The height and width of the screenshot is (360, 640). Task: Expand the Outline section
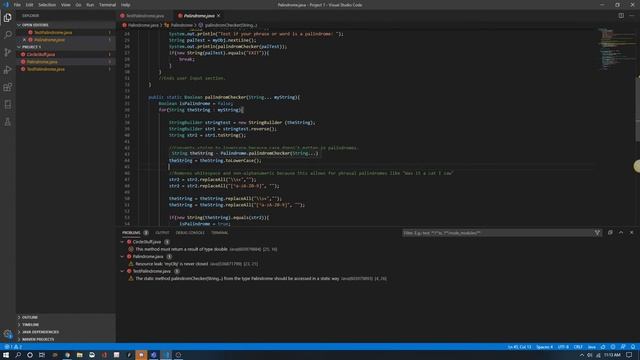pos(67,317)
